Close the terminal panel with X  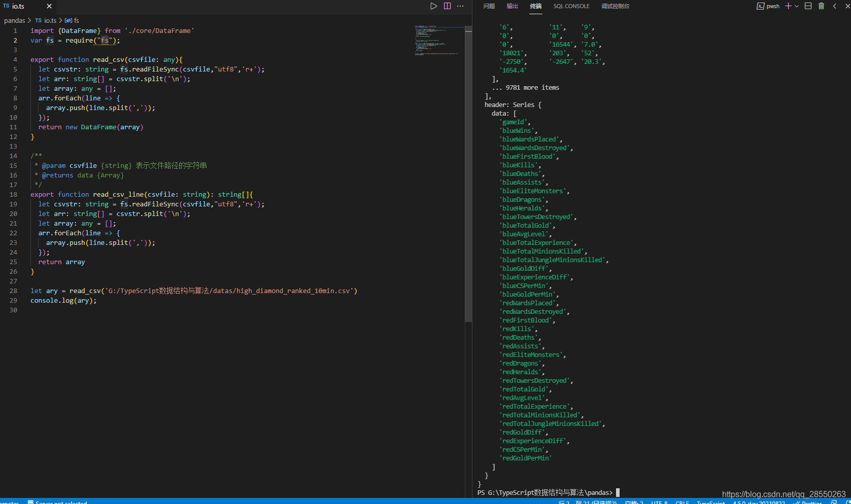(847, 6)
